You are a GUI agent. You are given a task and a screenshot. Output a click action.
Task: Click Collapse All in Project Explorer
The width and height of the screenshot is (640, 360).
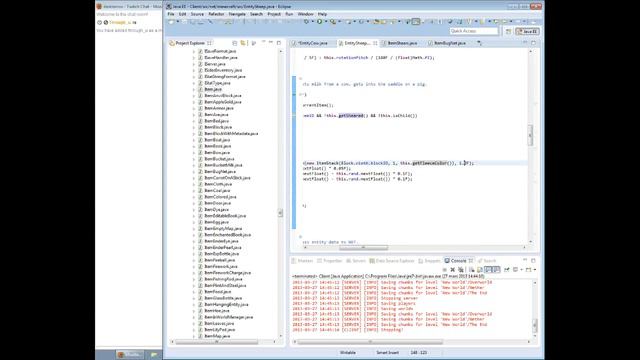coord(235,43)
